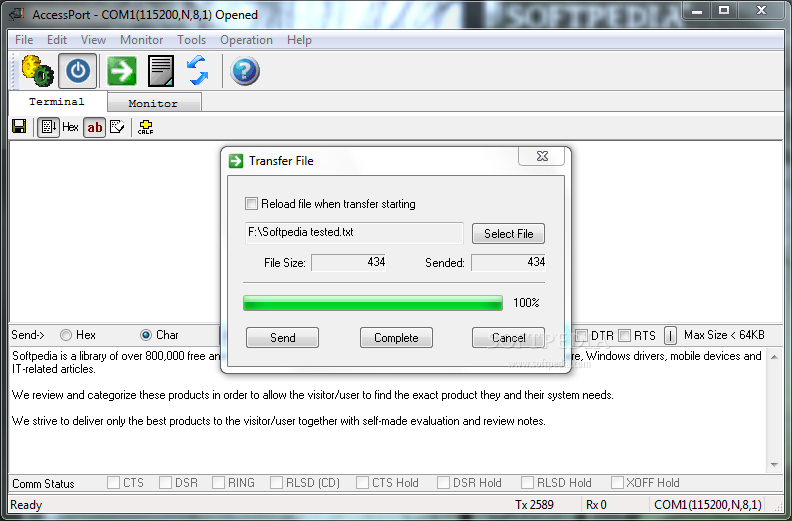Switch to the Terminal tab
Image resolution: width=792 pixels, height=521 pixels.
point(57,102)
